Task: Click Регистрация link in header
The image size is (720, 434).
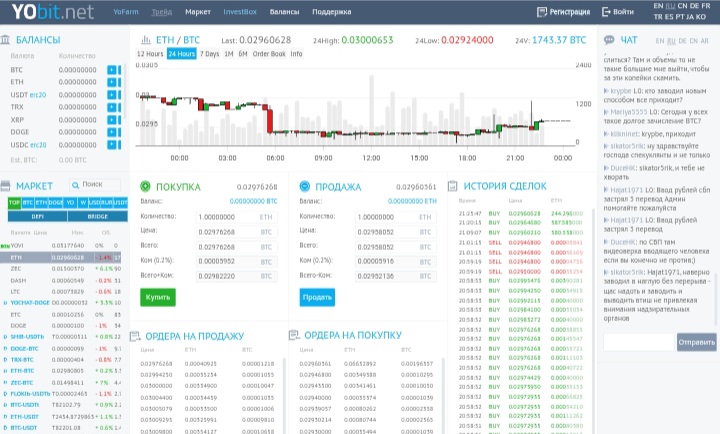Action: 570,12
